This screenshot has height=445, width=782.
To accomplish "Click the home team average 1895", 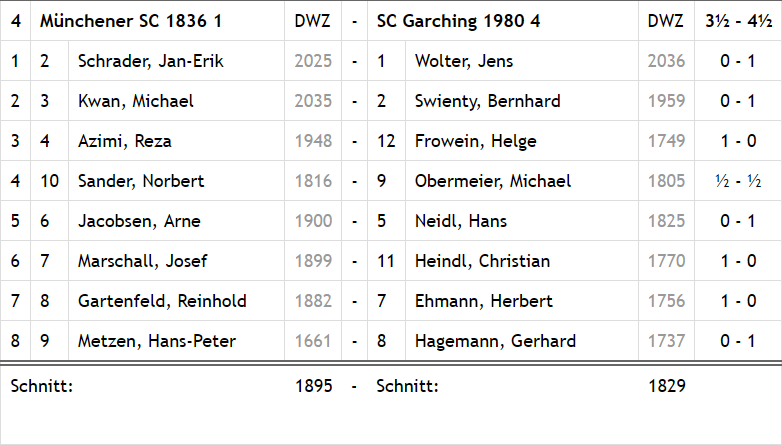I will (313, 386).
